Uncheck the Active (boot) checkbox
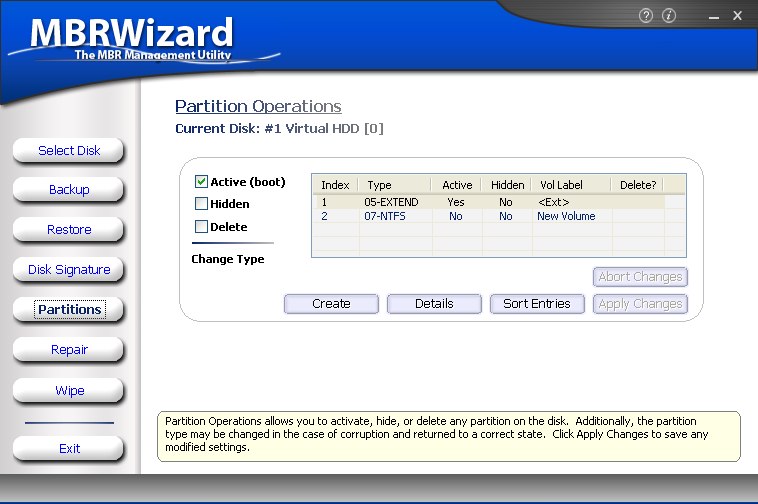758x504 pixels. (201, 182)
